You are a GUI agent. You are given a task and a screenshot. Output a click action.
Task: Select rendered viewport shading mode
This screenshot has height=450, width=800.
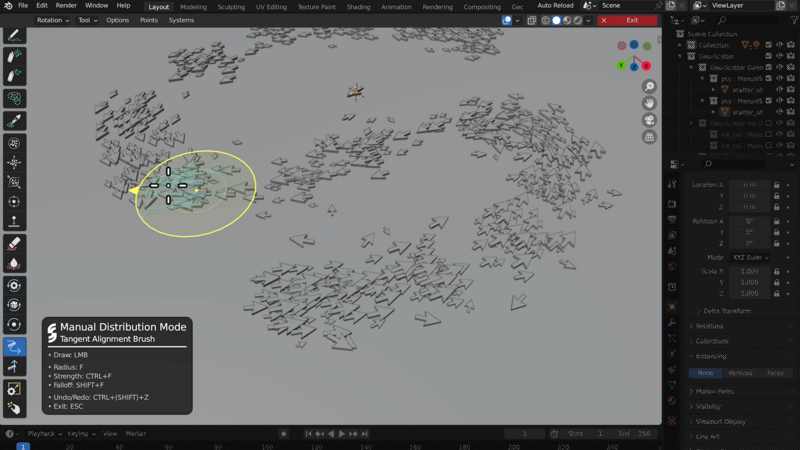[578, 20]
